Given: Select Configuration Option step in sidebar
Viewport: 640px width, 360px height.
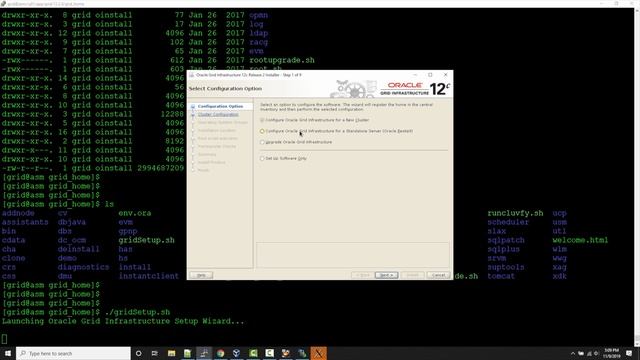Looking at the screenshot, I should tap(220, 106).
